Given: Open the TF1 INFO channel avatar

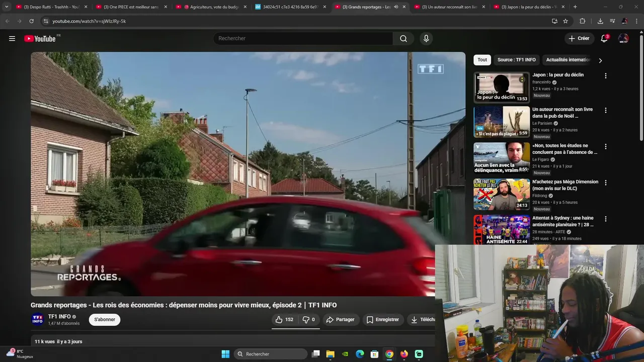Looking at the screenshot, I should tap(38, 320).
